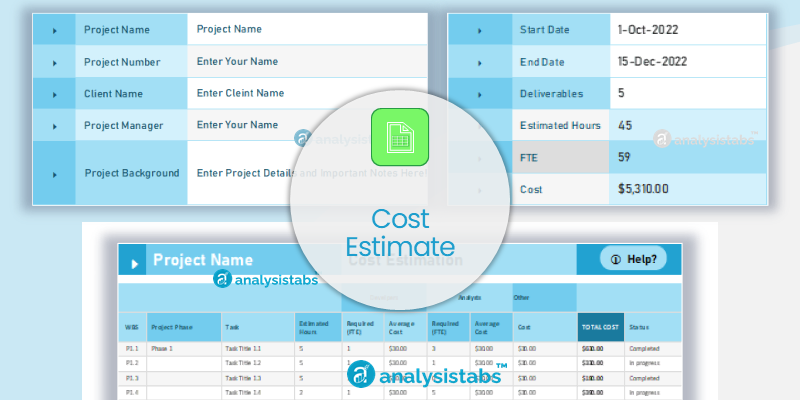The image size is (800, 400).
Task: Select the FTE value '59'
Action: point(688,157)
